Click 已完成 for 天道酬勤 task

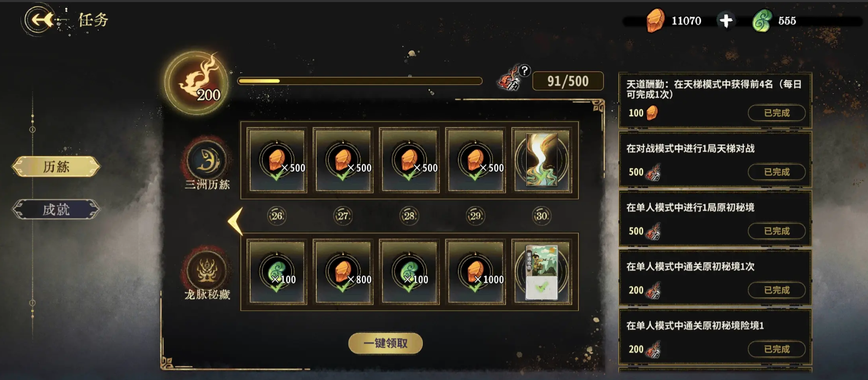click(x=776, y=113)
